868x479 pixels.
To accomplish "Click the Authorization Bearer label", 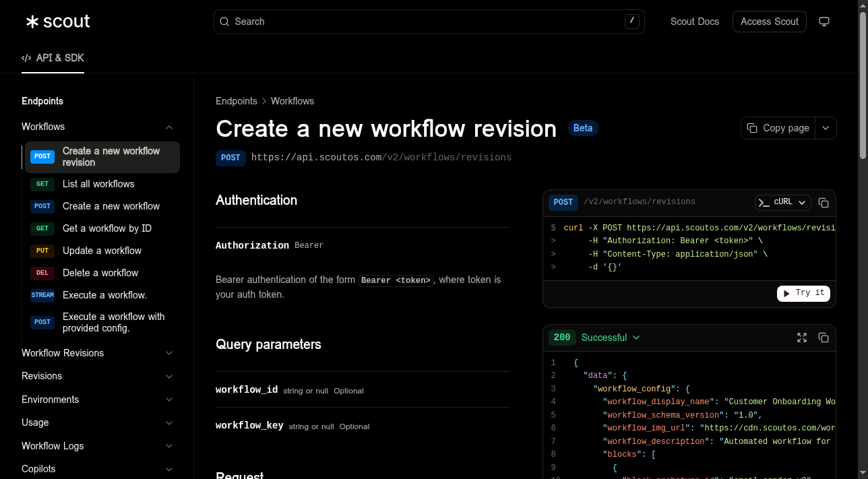I will click(x=270, y=245).
